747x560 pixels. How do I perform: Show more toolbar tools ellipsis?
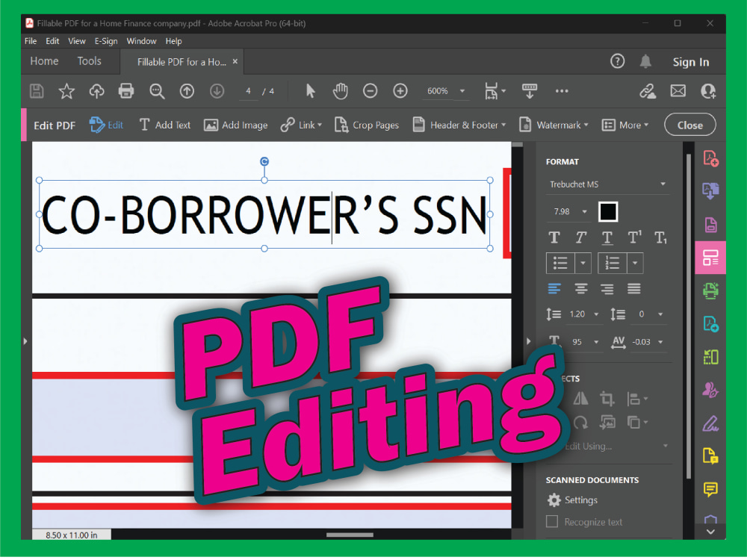tap(562, 91)
